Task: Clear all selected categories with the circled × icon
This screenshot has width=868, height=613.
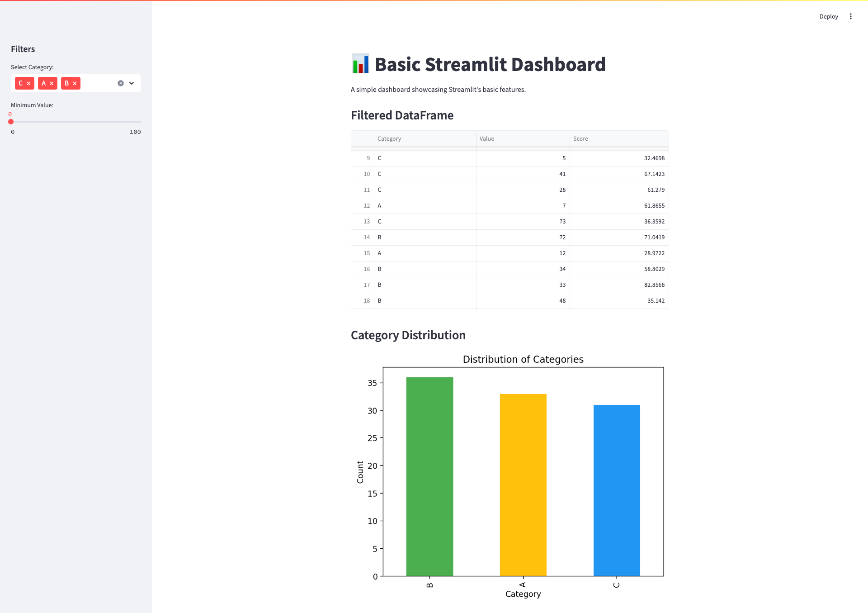Action: click(120, 83)
